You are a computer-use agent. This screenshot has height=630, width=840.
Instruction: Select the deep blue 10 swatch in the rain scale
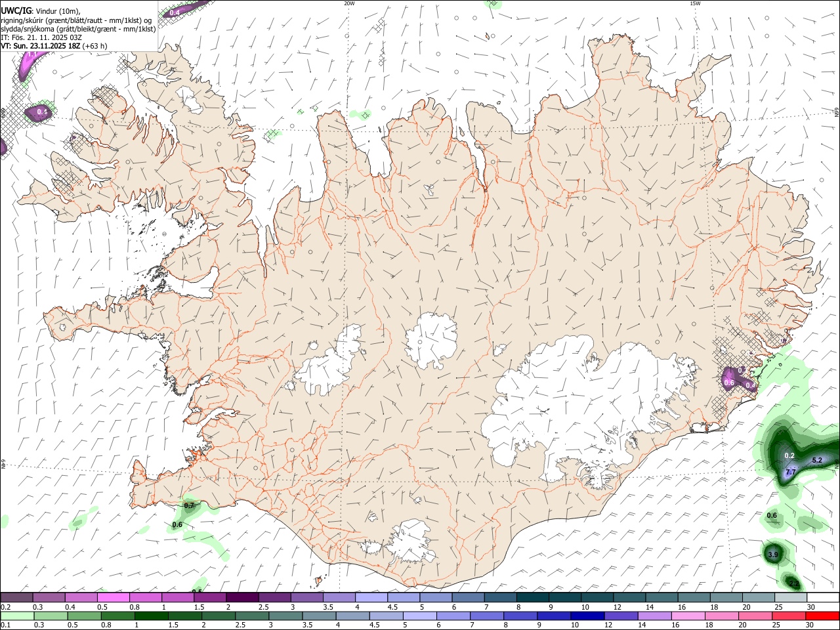587,616
